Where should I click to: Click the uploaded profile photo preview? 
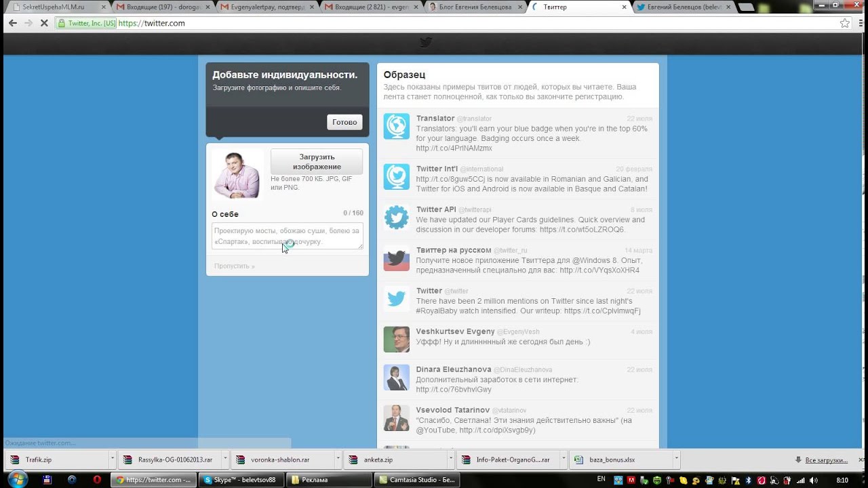[237, 174]
